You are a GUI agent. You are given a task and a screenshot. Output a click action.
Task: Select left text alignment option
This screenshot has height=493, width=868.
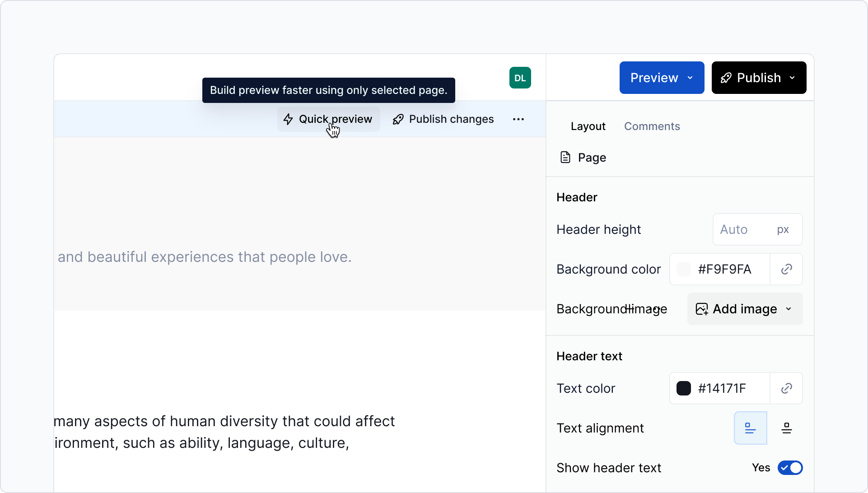tap(750, 428)
